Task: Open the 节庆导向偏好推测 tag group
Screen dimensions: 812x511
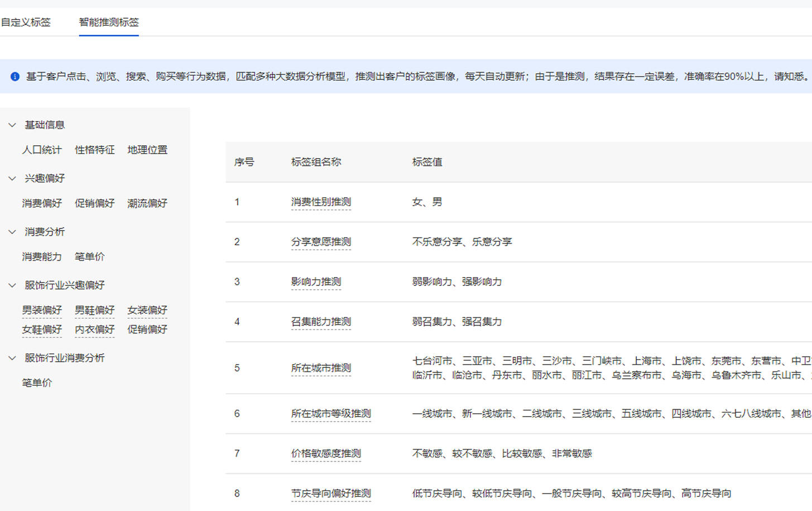Action: coord(330,493)
